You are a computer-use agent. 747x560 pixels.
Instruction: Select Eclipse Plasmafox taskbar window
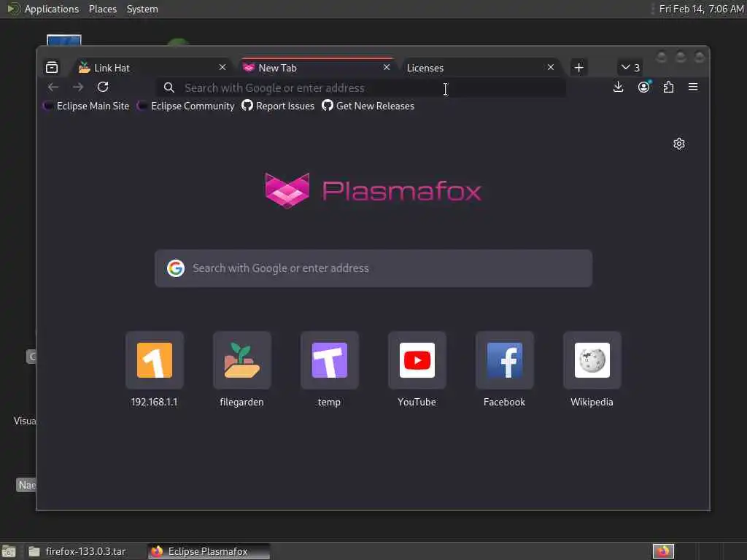209,551
